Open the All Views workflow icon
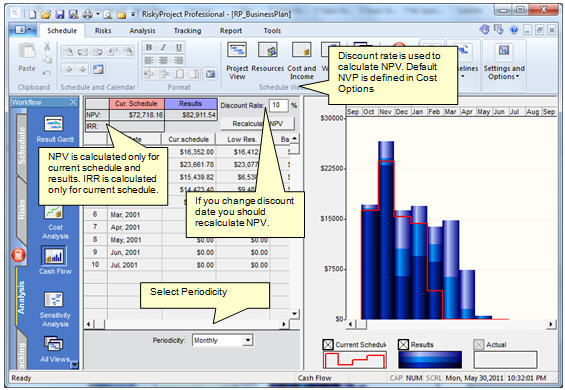Image resolution: width=565 pixels, height=390 pixels. coord(54,349)
